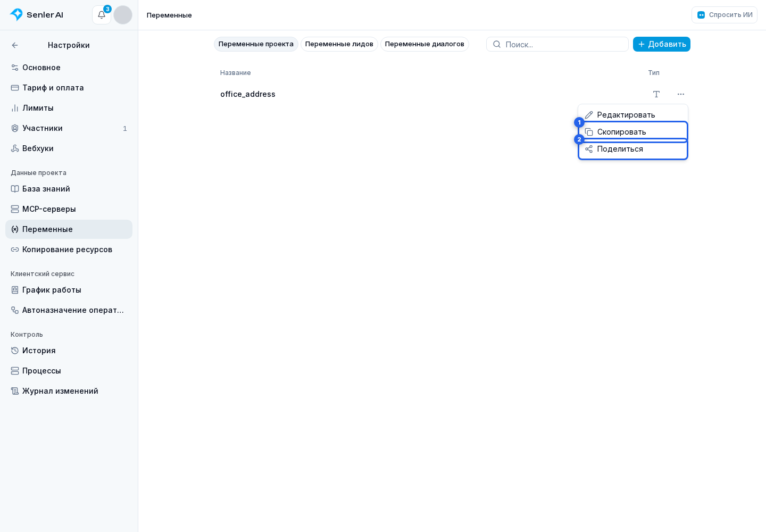Open the Основное settings section

point(69,68)
